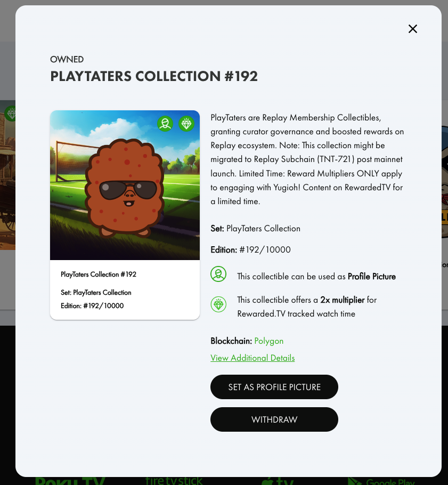Click the Withdraw button

pos(274,419)
